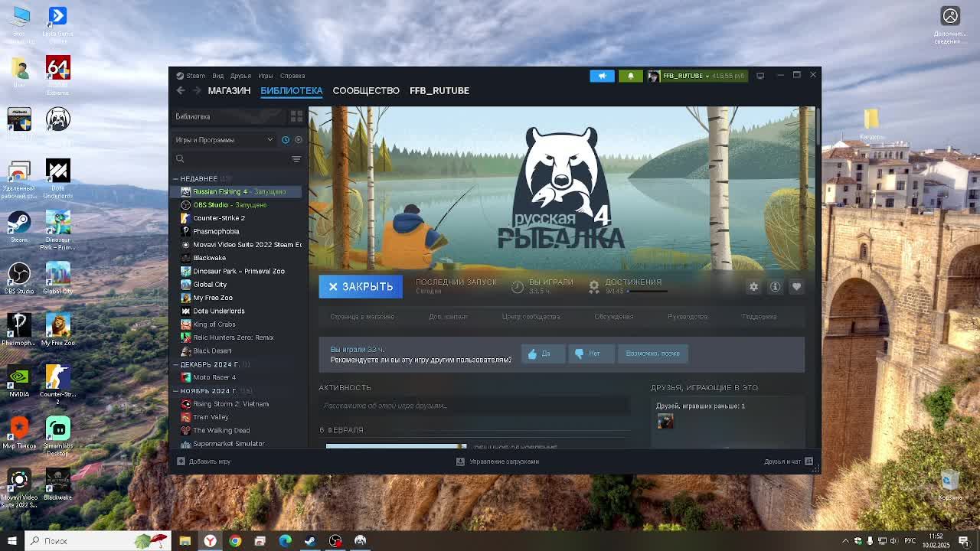Screen dimensions: 980x551
Task: Toggle the recent activity clock filter
Action: pos(286,140)
